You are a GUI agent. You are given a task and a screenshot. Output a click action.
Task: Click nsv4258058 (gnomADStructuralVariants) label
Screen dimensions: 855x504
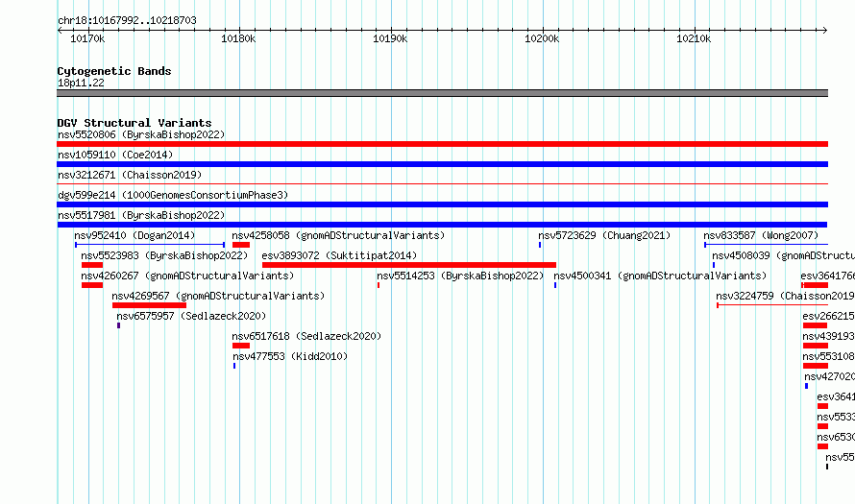[338, 235]
